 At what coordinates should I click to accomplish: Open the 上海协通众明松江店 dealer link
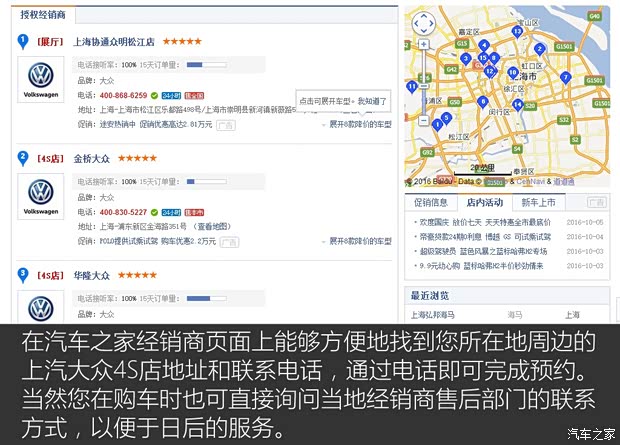[114, 42]
